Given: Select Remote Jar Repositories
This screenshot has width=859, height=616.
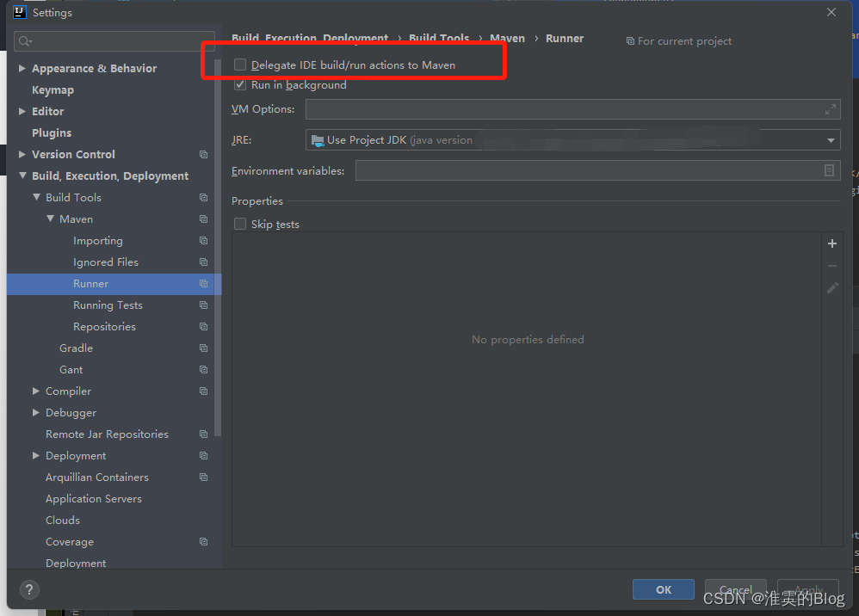Looking at the screenshot, I should pyautogui.click(x=107, y=434).
